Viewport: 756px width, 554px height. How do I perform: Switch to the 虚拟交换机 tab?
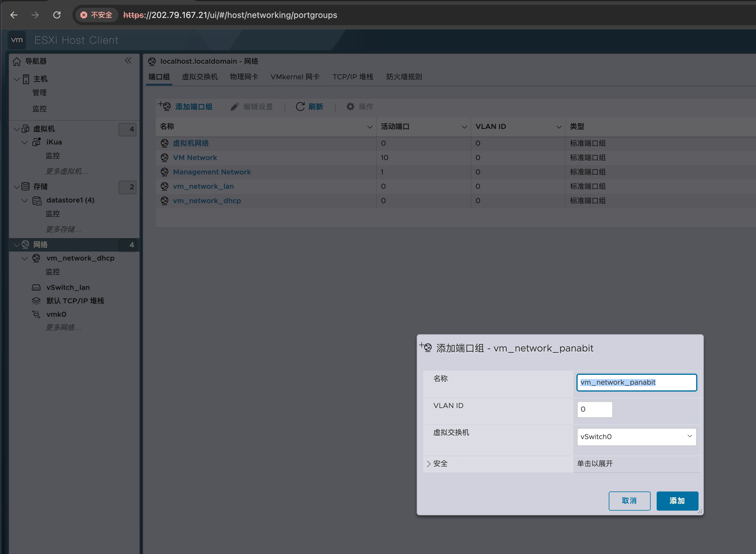200,77
